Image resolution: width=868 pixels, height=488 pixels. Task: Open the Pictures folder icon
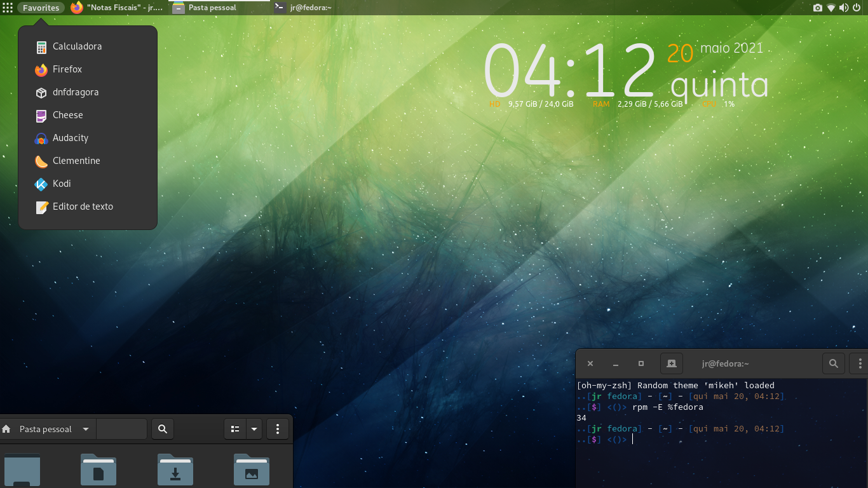pos(252,470)
